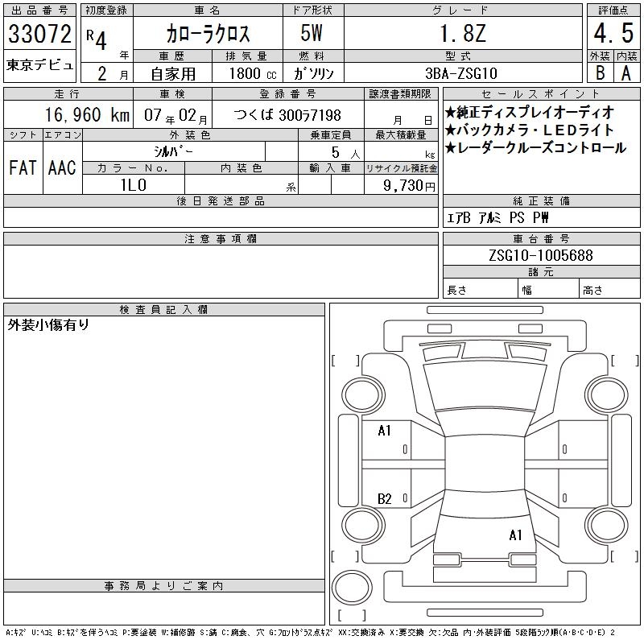Screen dimensions: 644x644
Task: Select the fuel type ガソリン
Action: point(314,73)
